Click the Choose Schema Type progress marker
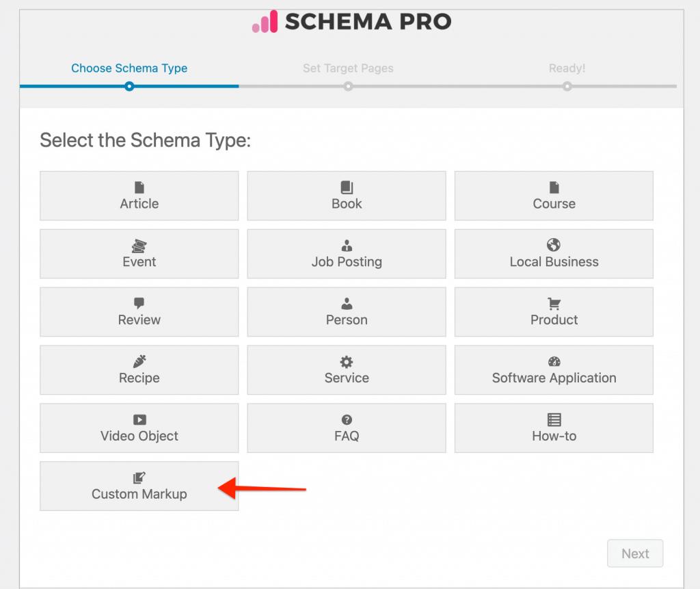The image size is (700, 589). 129,87
